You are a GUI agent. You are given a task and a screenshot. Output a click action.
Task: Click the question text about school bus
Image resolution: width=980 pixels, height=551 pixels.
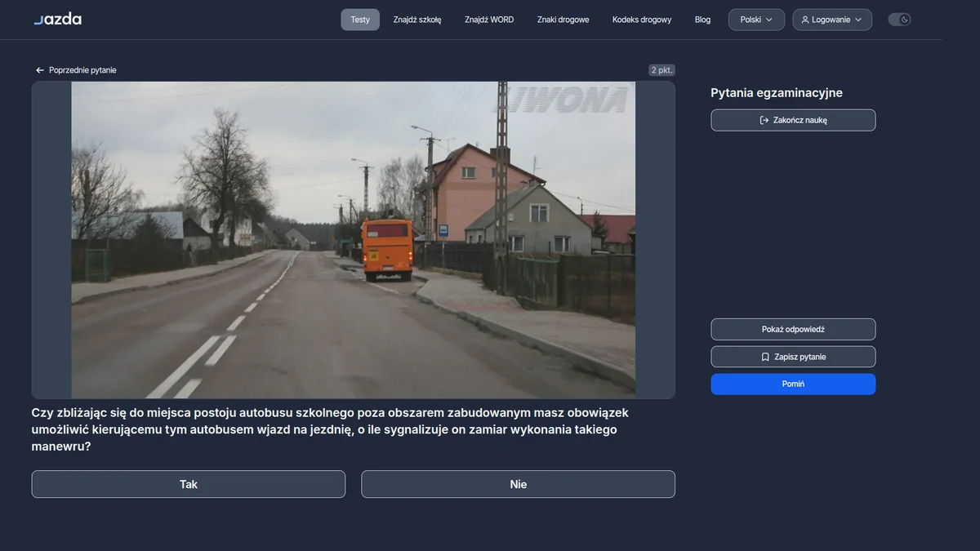click(330, 429)
